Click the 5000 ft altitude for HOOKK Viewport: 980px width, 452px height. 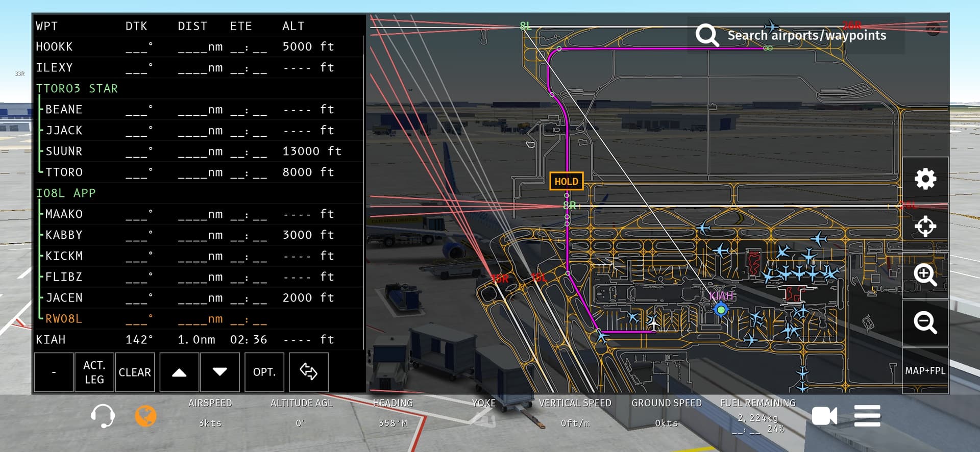click(x=308, y=47)
